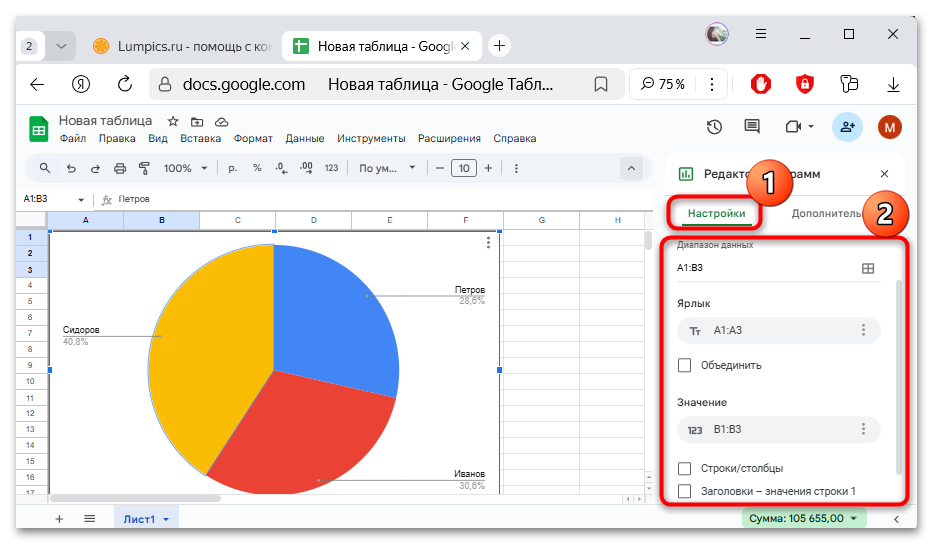Enable the Объединить checkbox
The height and width of the screenshot is (544, 933).
click(x=685, y=365)
